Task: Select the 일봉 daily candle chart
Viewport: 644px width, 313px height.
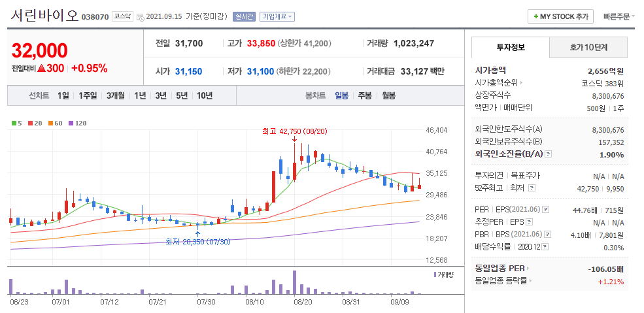Action: [341, 95]
